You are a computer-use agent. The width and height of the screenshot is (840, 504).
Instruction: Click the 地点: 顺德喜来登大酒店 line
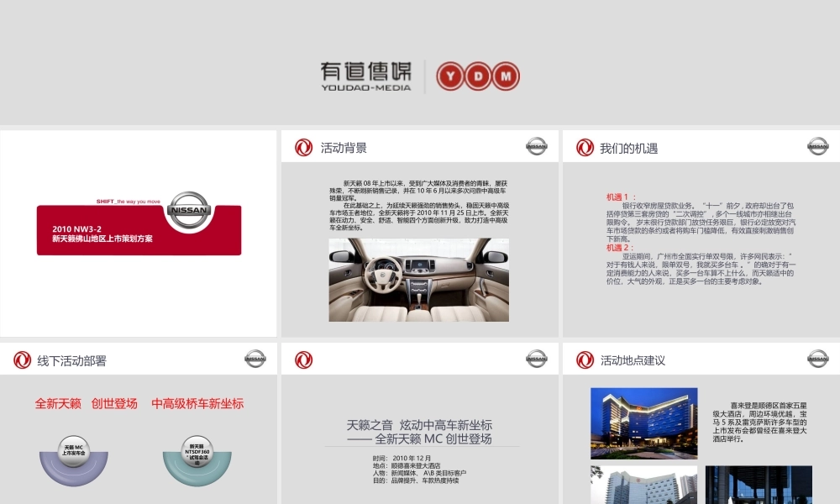coord(407,466)
